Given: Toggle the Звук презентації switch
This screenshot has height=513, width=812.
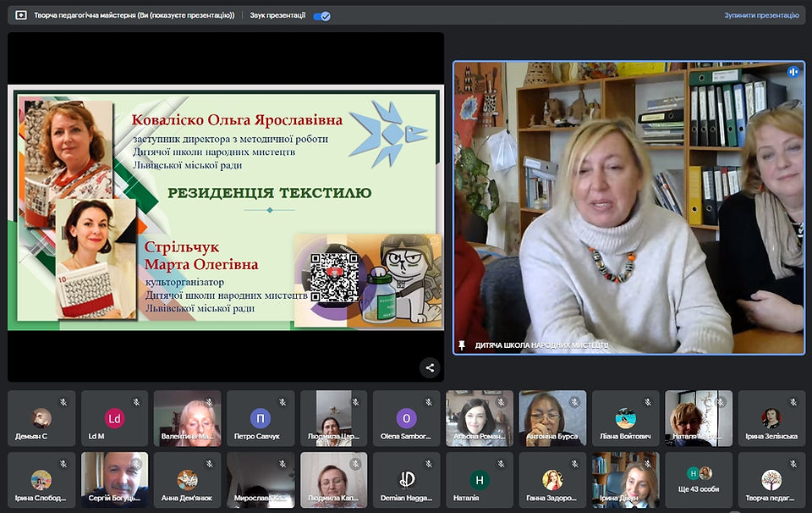Looking at the screenshot, I should coord(321,16).
